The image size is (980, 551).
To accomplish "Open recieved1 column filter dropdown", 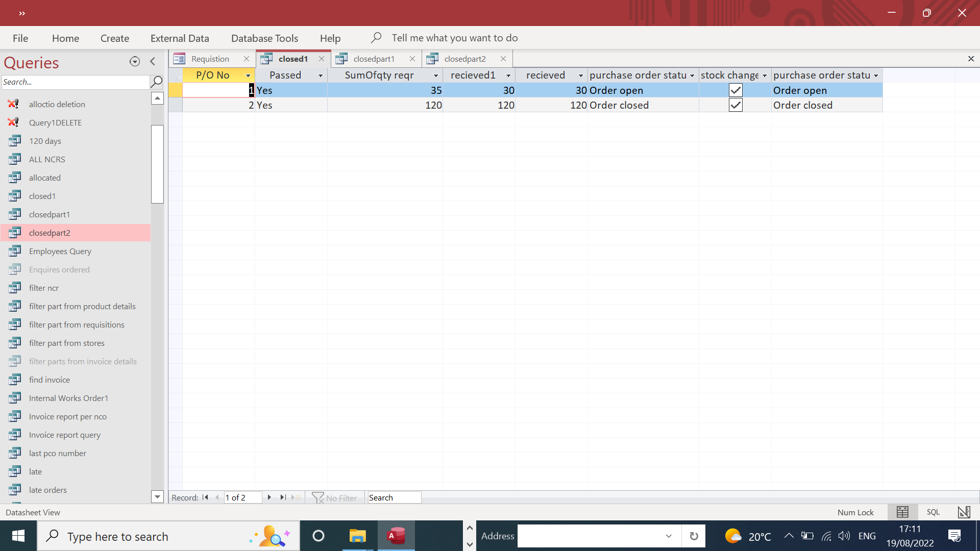I will pyautogui.click(x=508, y=76).
